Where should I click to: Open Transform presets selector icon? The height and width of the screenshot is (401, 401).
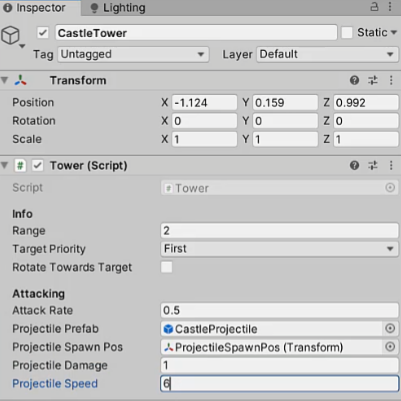[373, 80]
